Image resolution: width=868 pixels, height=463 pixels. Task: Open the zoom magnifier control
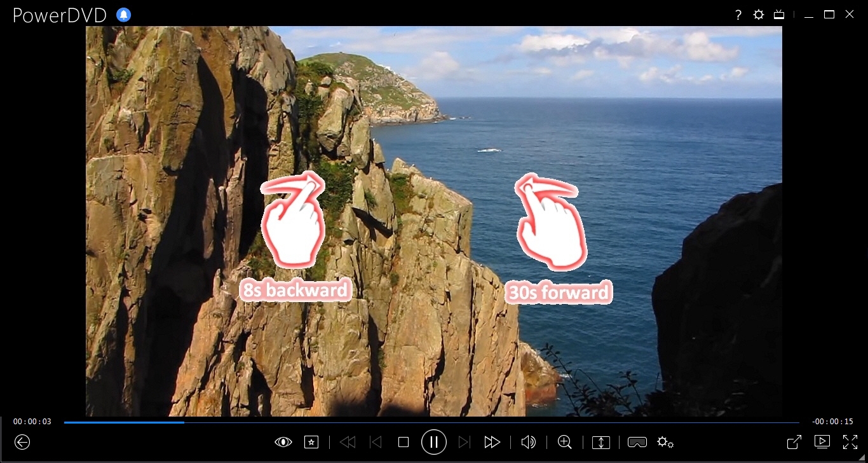564,442
